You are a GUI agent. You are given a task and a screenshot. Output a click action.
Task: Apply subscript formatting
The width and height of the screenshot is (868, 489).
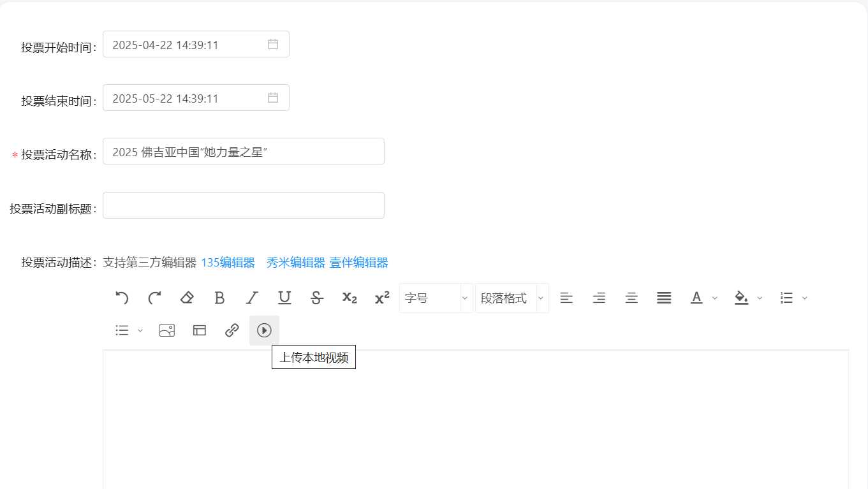349,298
